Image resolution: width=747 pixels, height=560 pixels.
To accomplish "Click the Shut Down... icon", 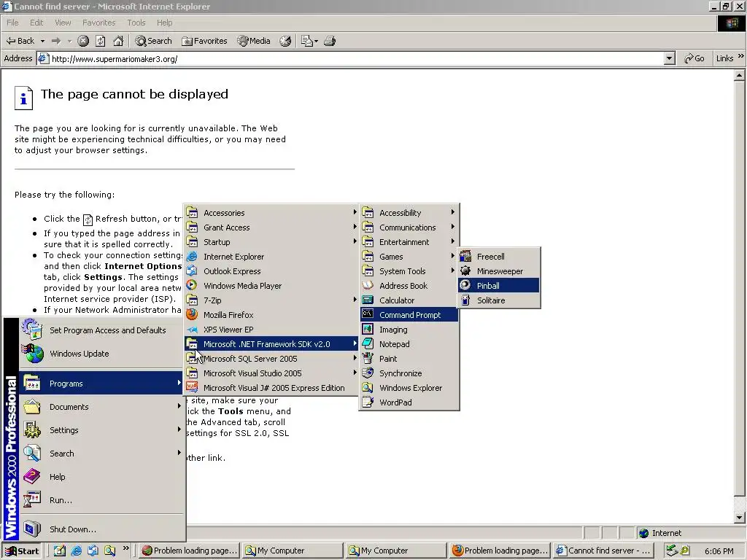I will point(32,529).
